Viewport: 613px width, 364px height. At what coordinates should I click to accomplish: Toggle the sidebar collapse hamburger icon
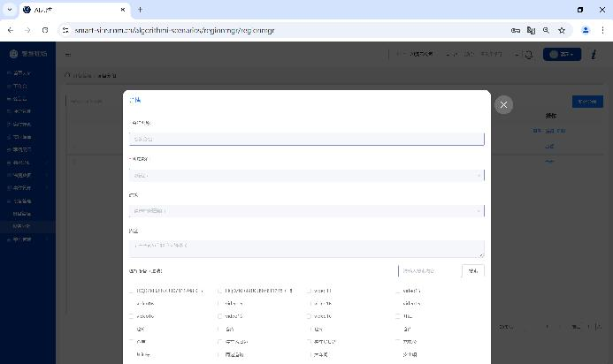pos(68,54)
